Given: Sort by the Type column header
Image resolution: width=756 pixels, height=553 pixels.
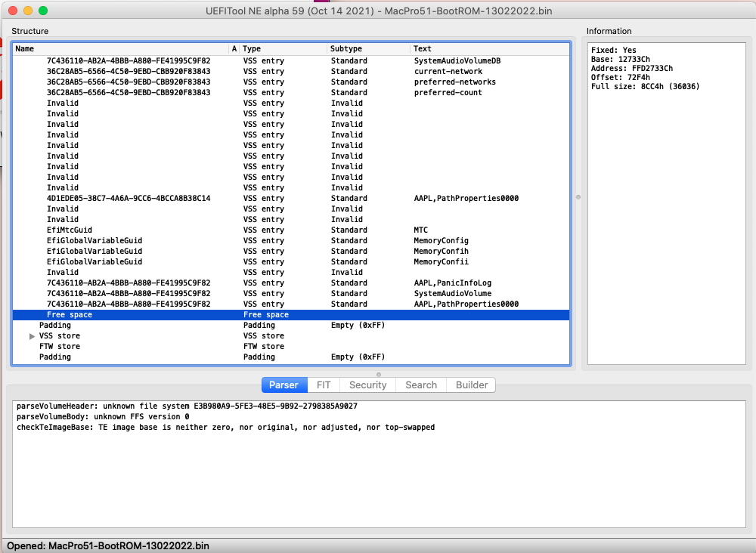Looking at the screenshot, I should [283, 48].
